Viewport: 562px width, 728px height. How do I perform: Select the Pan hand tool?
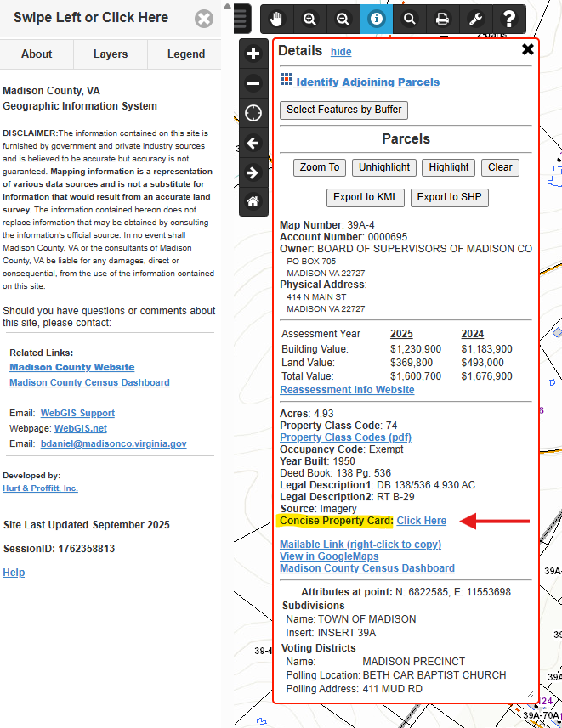tap(276, 19)
